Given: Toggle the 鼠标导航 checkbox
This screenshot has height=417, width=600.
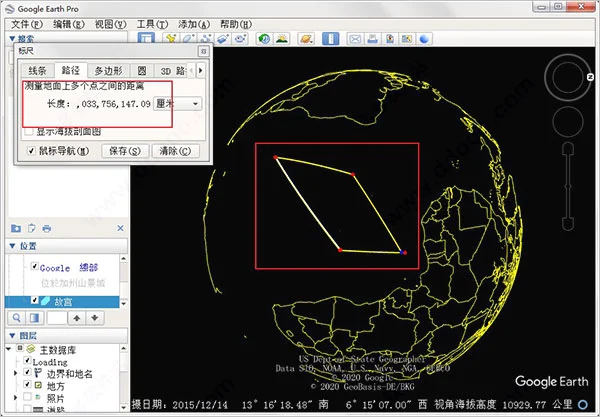Looking at the screenshot, I should [x=31, y=151].
